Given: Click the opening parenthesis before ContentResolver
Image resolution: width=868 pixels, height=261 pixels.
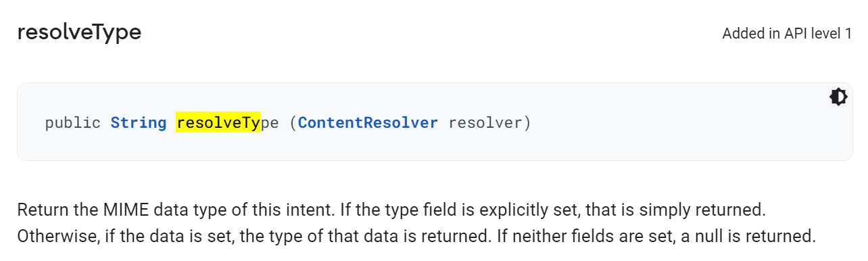Looking at the screenshot, I should click(x=293, y=123).
